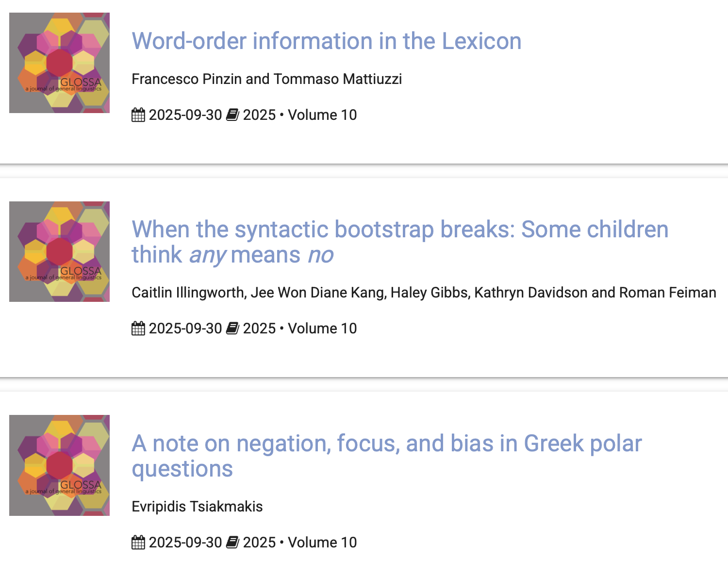Click calendar icon for syntactic bootstrap article
The height and width of the screenshot is (561, 728).
click(138, 329)
